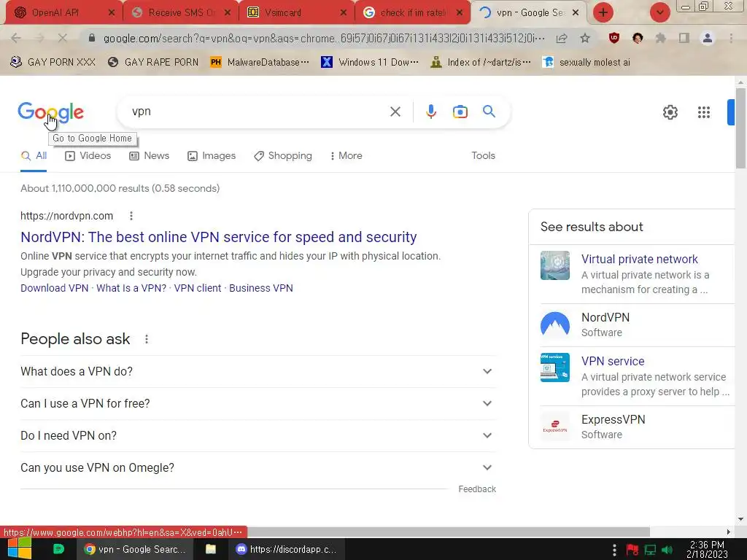747x560 pixels.
Task: Click the taskbar clock and date
Action: tap(707, 549)
